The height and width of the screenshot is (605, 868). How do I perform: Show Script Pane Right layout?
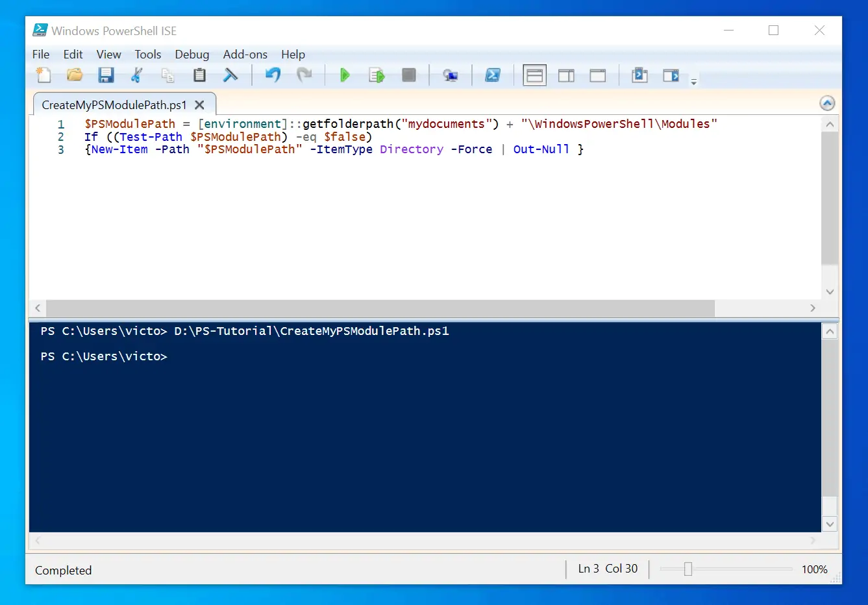pyautogui.click(x=566, y=76)
